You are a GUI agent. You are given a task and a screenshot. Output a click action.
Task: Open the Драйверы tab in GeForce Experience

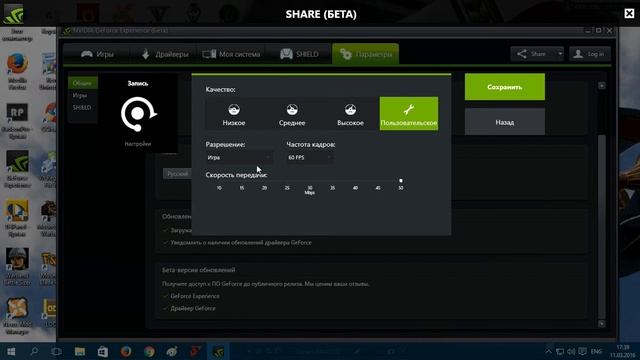pyautogui.click(x=165, y=54)
